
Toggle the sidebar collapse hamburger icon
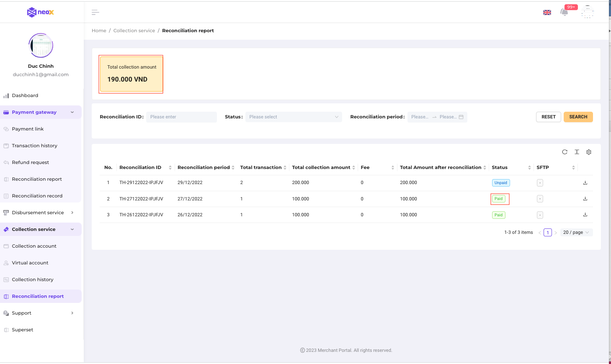pyautogui.click(x=95, y=13)
